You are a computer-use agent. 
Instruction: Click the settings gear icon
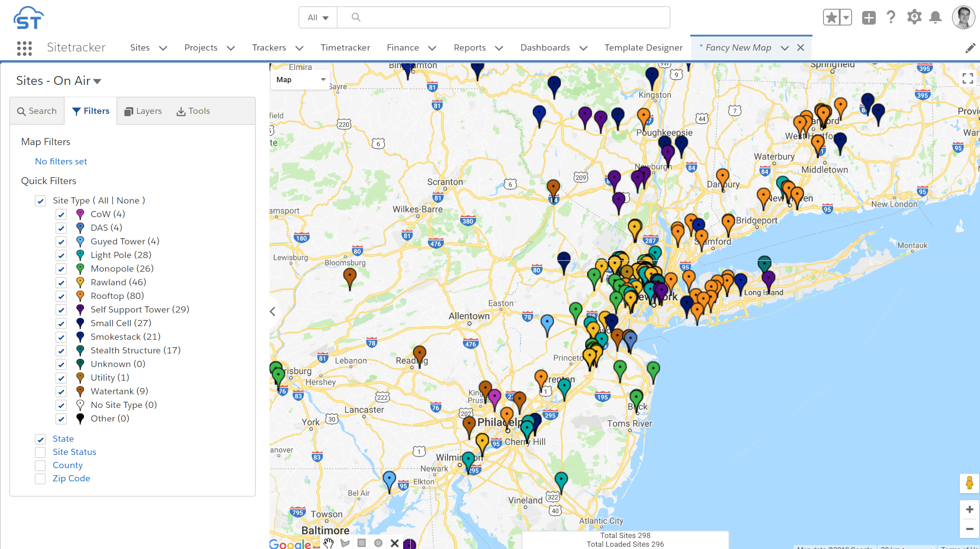click(914, 18)
